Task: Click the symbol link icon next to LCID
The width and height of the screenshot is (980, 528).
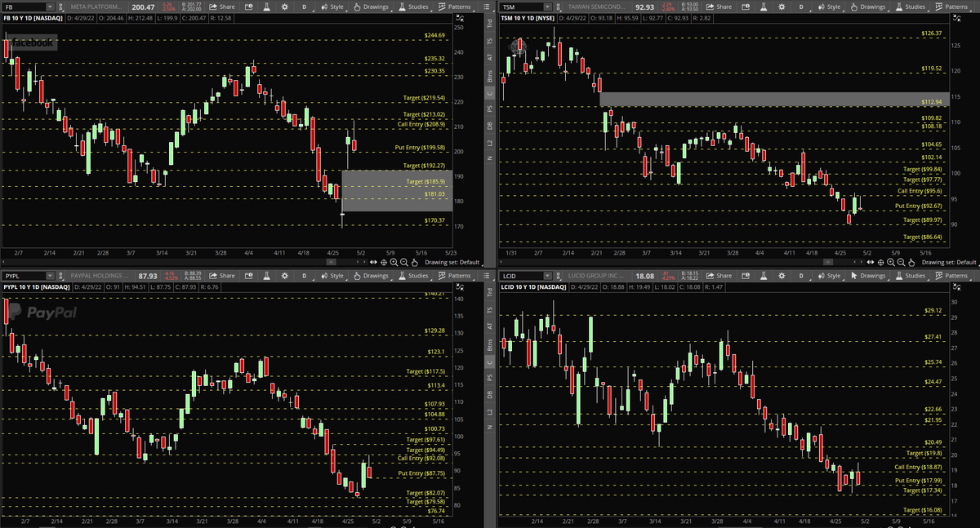Action: point(559,276)
